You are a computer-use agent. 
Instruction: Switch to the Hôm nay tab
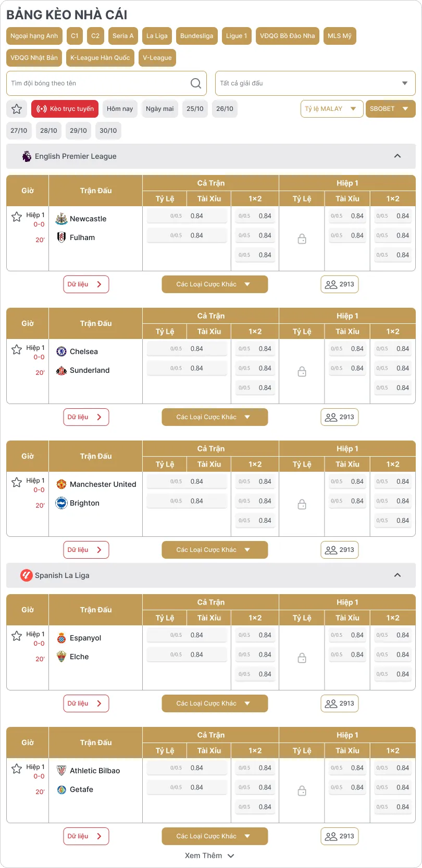coord(120,109)
